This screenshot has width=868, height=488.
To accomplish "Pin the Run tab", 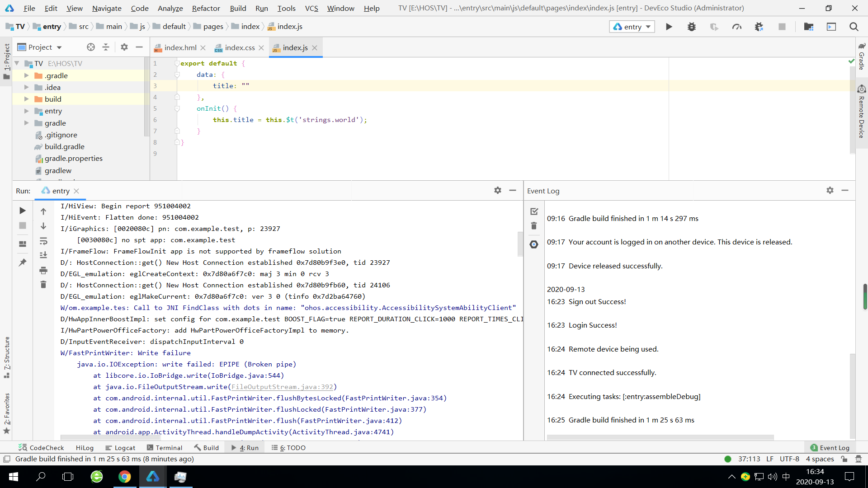I will point(23,262).
